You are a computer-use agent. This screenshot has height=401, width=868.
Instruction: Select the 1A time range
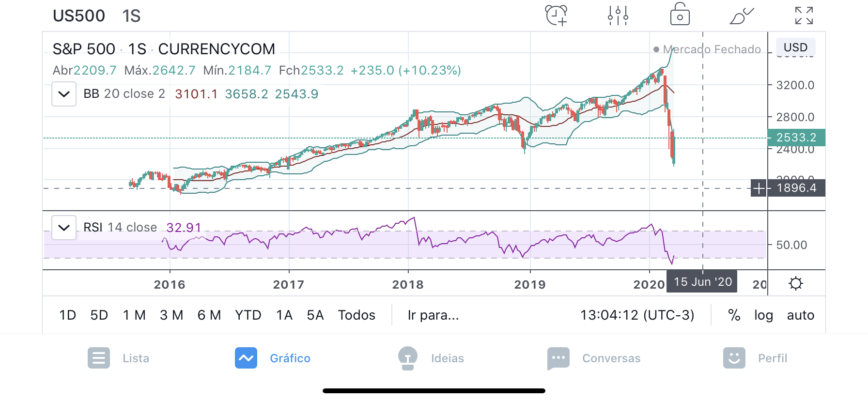(x=284, y=315)
